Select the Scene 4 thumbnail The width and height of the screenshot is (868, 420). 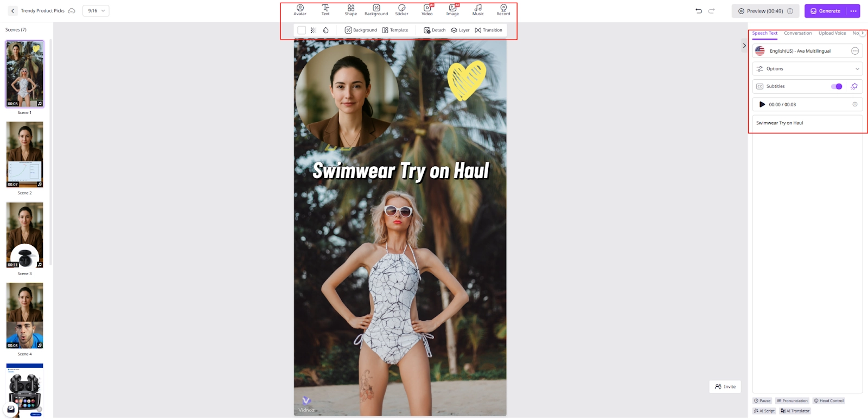point(24,316)
